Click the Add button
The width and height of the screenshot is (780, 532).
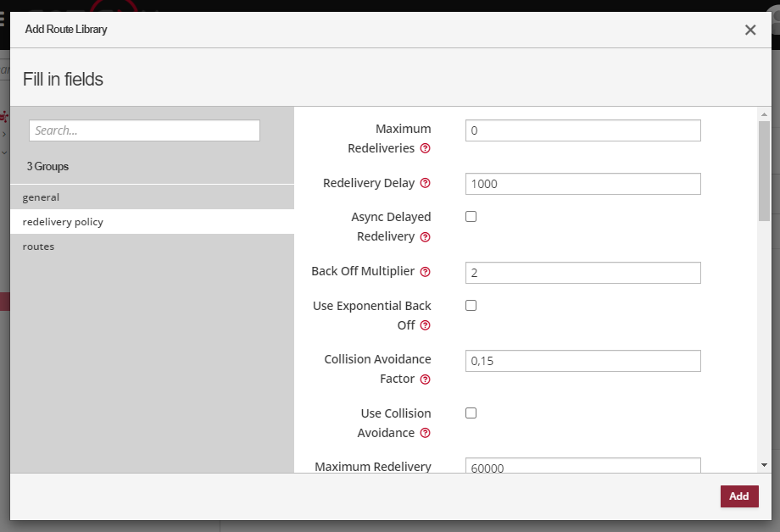(x=738, y=496)
